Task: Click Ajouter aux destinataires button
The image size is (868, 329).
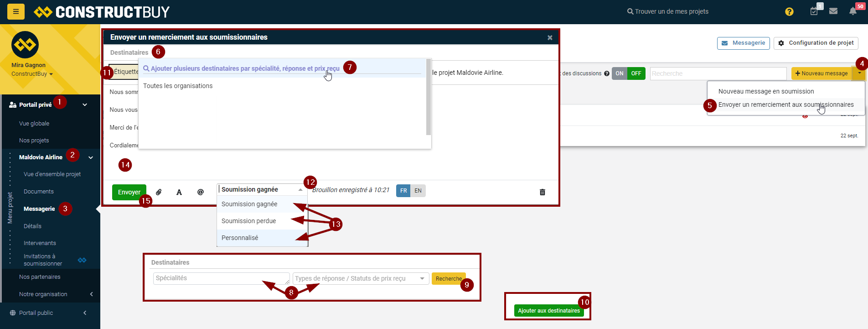Action: [548, 311]
